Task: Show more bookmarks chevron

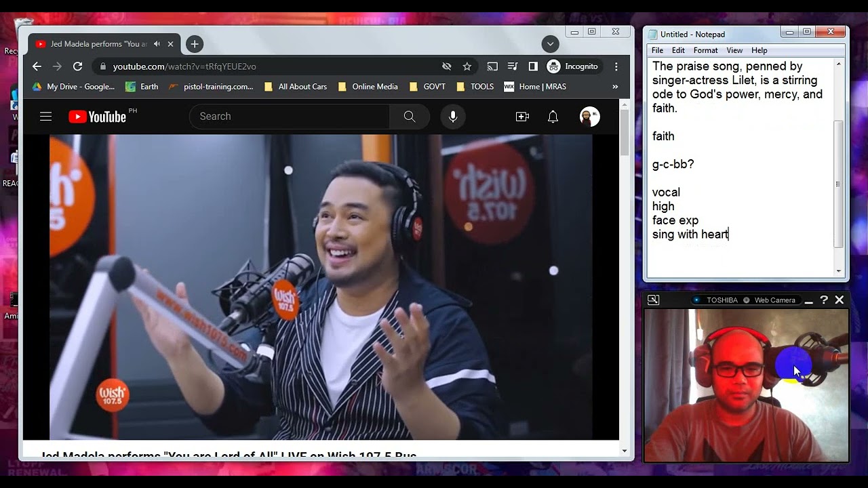Action: (615, 87)
